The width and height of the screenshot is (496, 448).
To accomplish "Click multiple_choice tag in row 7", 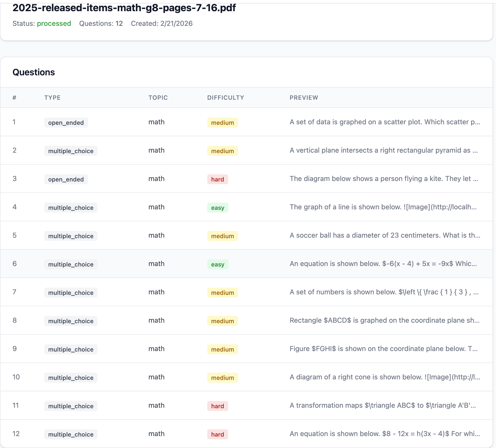I will click(x=71, y=293).
